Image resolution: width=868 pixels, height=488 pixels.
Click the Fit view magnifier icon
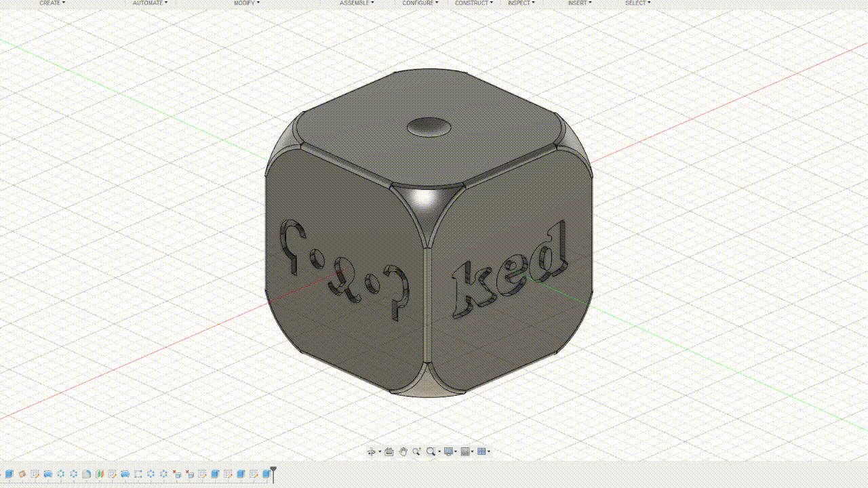coord(431,451)
